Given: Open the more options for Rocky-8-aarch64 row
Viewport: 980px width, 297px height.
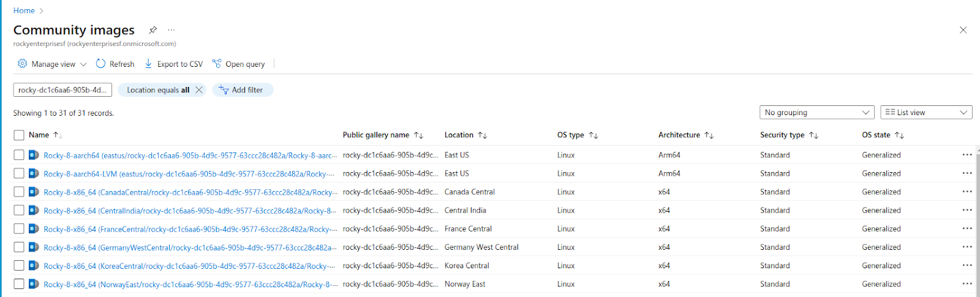Looking at the screenshot, I should click(x=967, y=155).
